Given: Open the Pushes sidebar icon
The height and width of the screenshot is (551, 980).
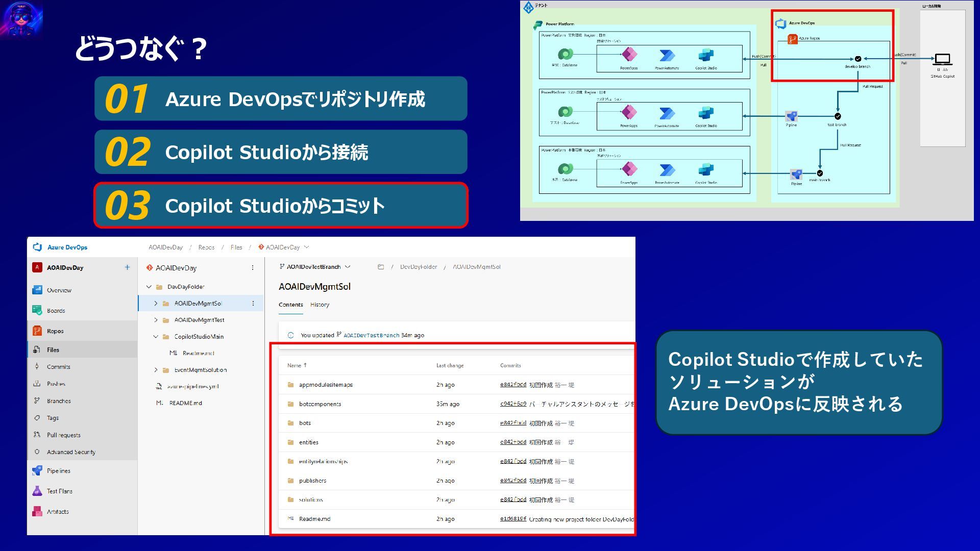Looking at the screenshot, I should click(37, 384).
